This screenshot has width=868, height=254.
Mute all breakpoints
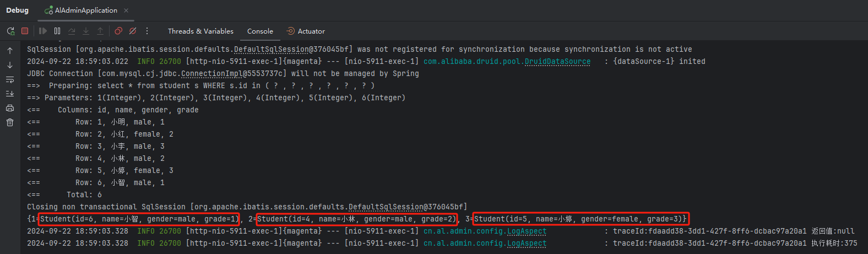point(133,31)
